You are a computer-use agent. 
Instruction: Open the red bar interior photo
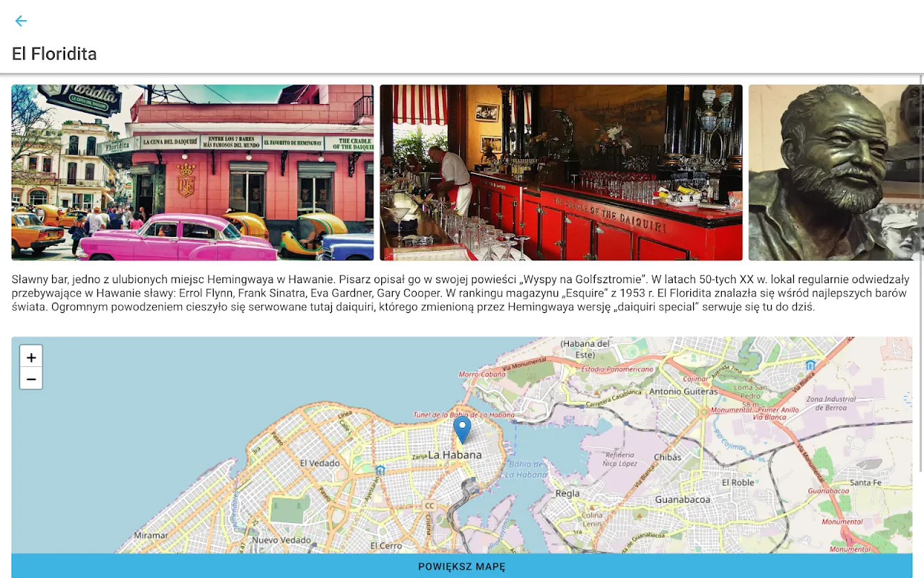tap(561, 173)
